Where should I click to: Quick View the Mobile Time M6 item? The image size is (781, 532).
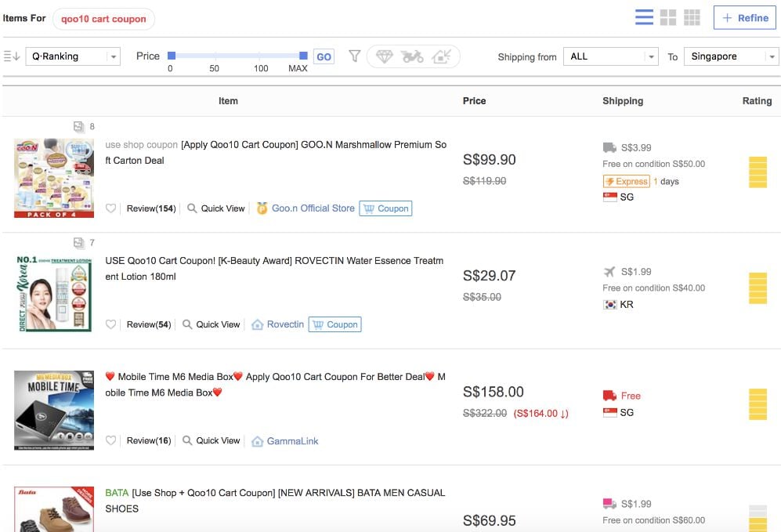pyautogui.click(x=212, y=440)
